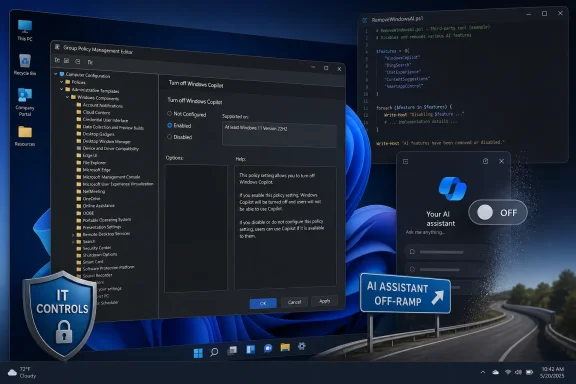This screenshot has height=384, width=576.
Task: Open the Settings gear on the taskbar
Action: coord(302,346)
